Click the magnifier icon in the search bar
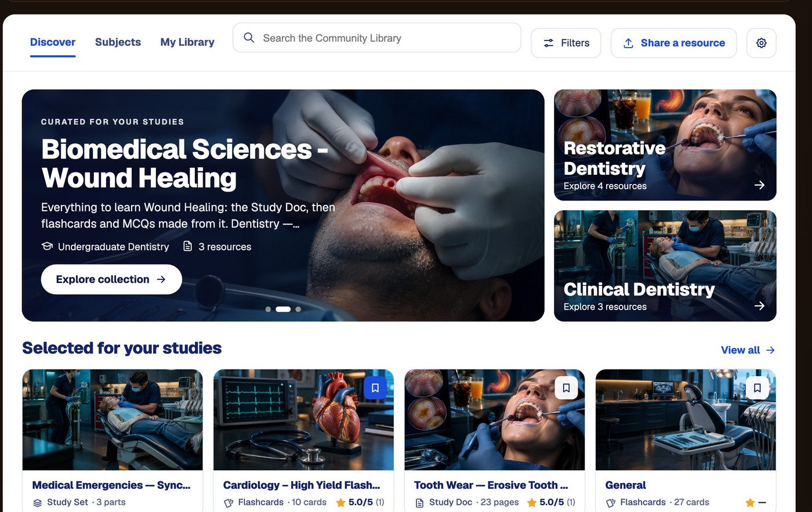The image size is (812, 512). click(249, 38)
